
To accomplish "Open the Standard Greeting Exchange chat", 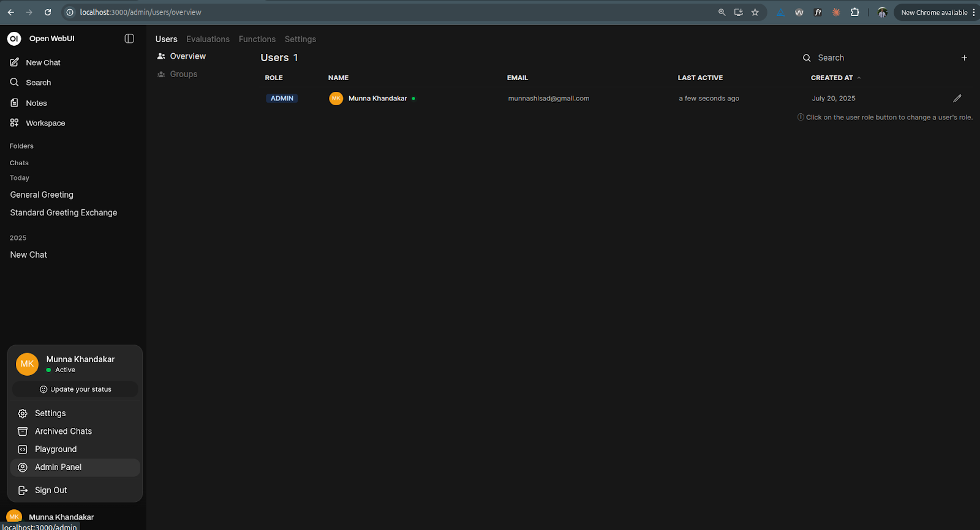I will (x=64, y=212).
